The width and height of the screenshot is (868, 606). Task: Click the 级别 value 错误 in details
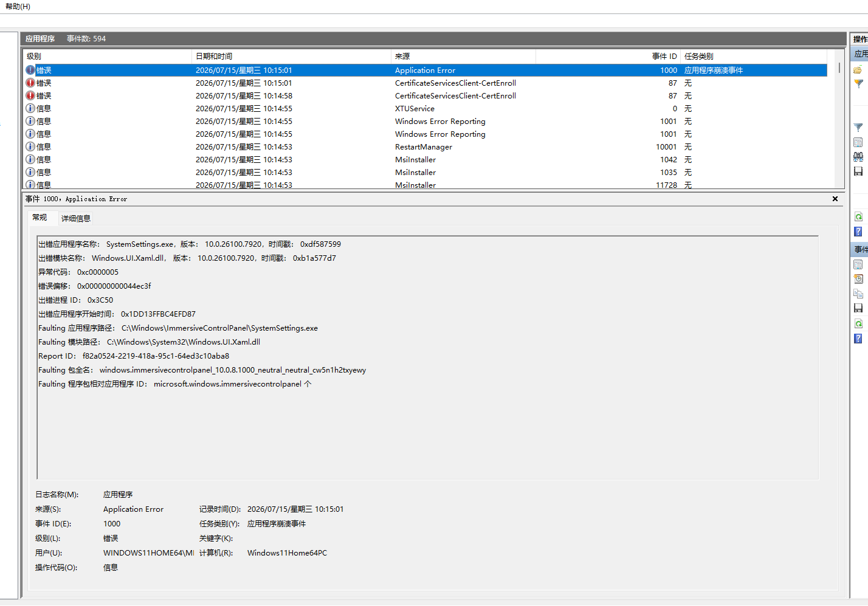click(x=111, y=538)
